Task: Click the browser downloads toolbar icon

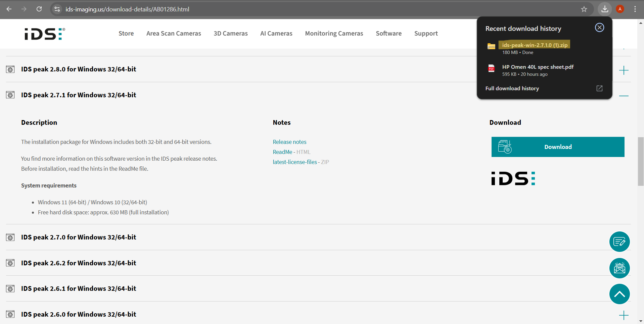Action: pos(605,9)
